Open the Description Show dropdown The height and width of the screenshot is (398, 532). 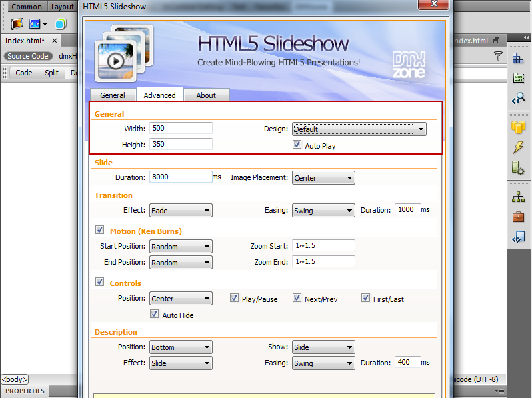(x=323, y=347)
